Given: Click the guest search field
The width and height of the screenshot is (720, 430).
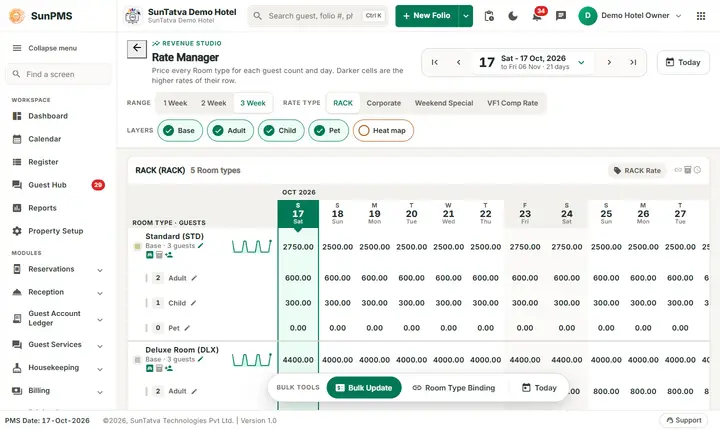Looking at the screenshot, I should tap(318, 16).
